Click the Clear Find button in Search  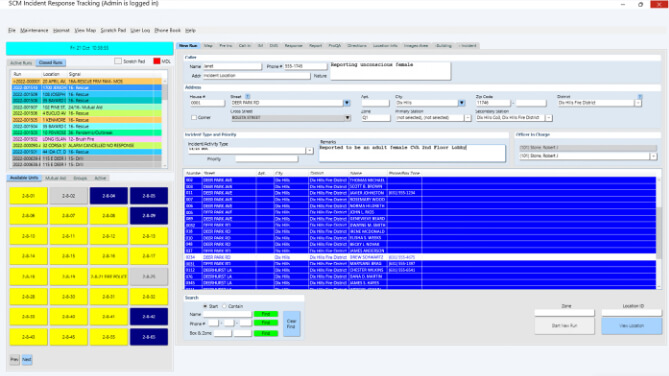pos(291,324)
